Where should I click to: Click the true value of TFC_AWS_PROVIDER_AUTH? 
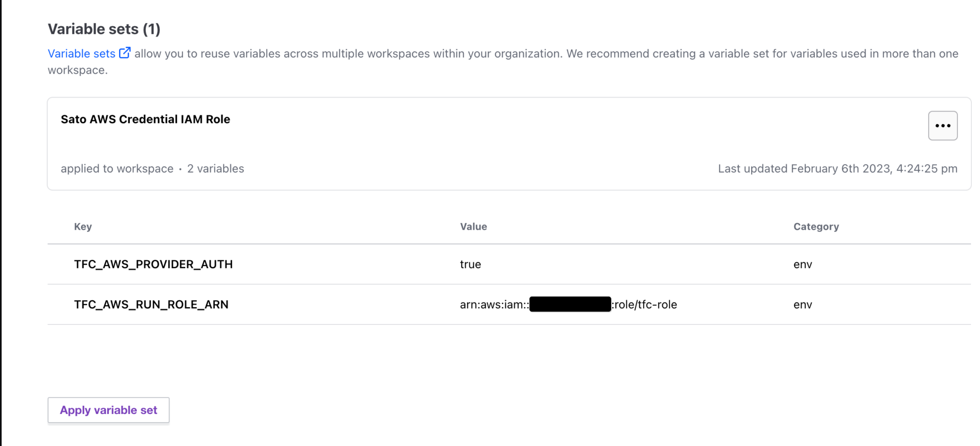click(470, 264)
